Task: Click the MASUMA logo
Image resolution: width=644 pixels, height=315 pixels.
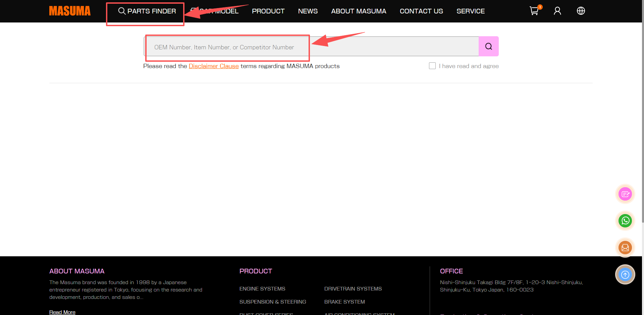Action: point(70,11)
